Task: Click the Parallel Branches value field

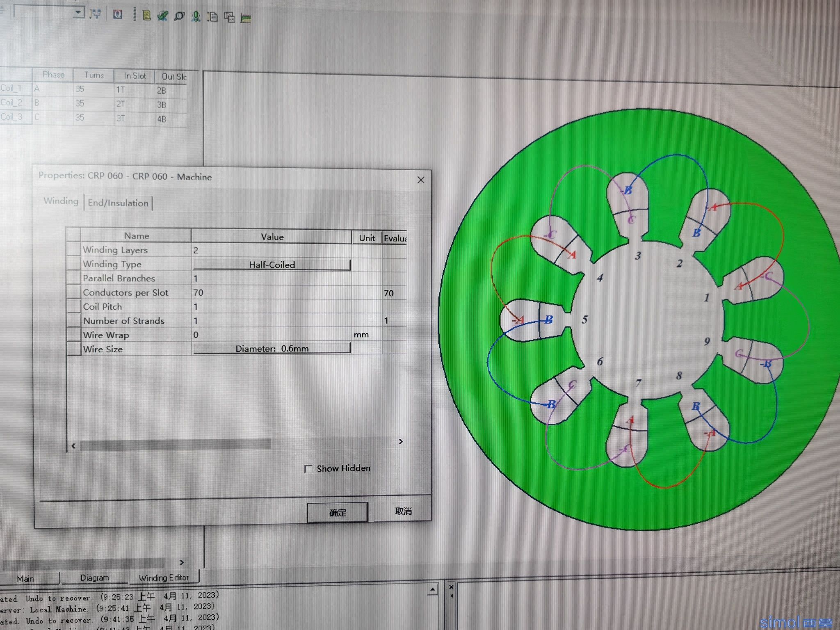Action: coord(272,278)
